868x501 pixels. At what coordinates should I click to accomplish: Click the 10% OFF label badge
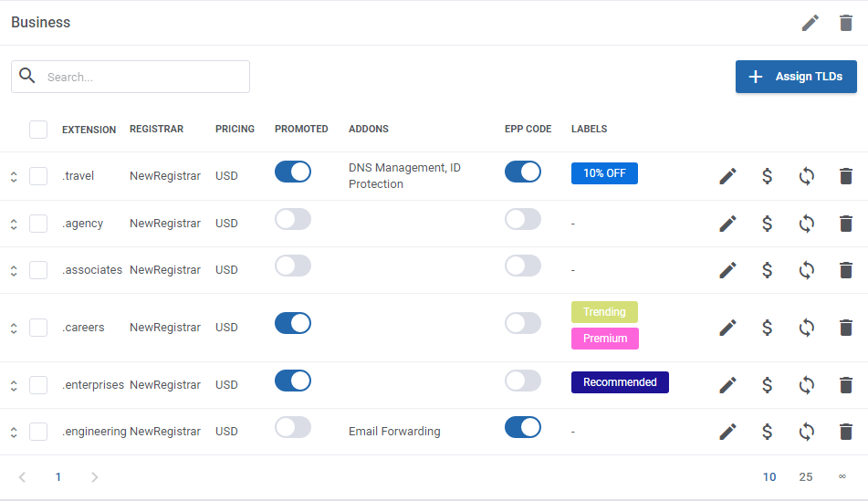tap(604, 173)
